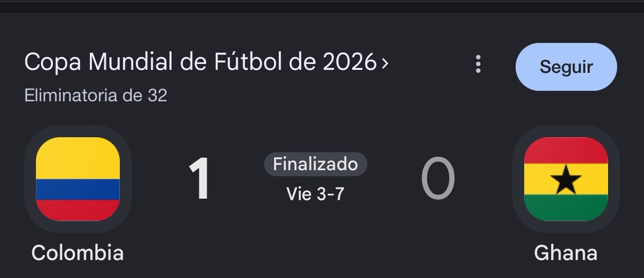Click the yellow stripe of Colombia's flag
This screenshot has width=644, height=278.
click(78, 158)
